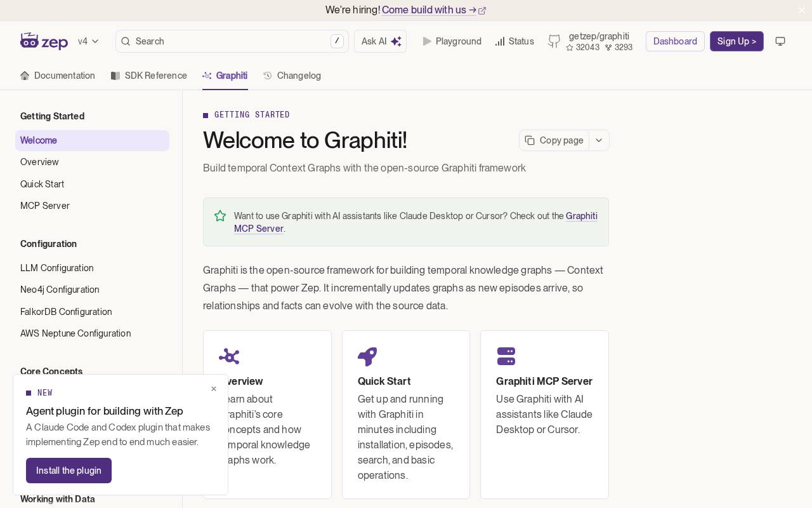
Task: Click the Playground play icon
Action: 427,41
